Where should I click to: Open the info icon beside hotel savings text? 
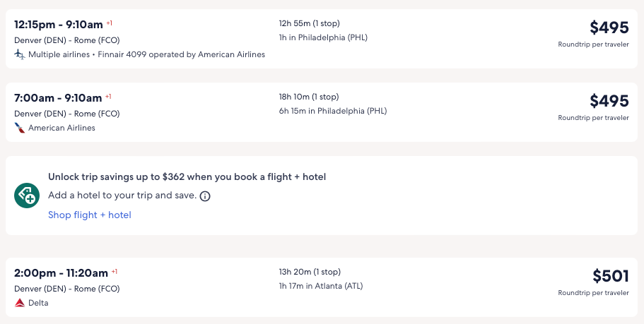(x=205, y=196)
